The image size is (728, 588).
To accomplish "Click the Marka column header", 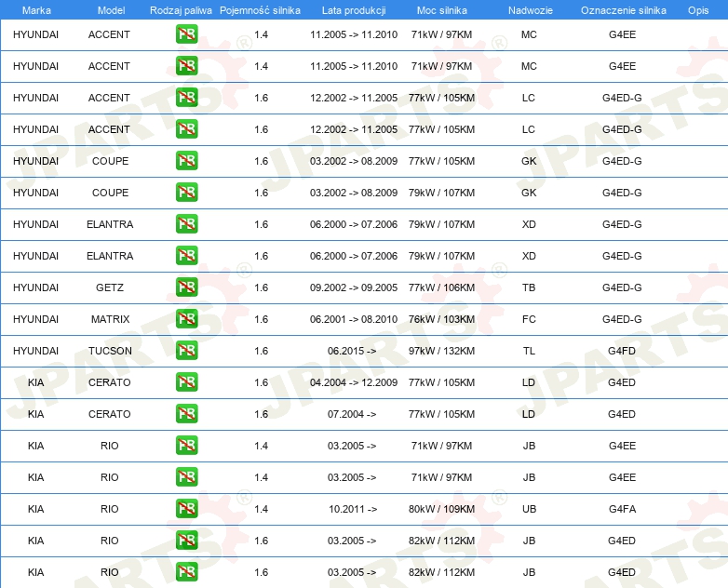I will click(36, 10).
